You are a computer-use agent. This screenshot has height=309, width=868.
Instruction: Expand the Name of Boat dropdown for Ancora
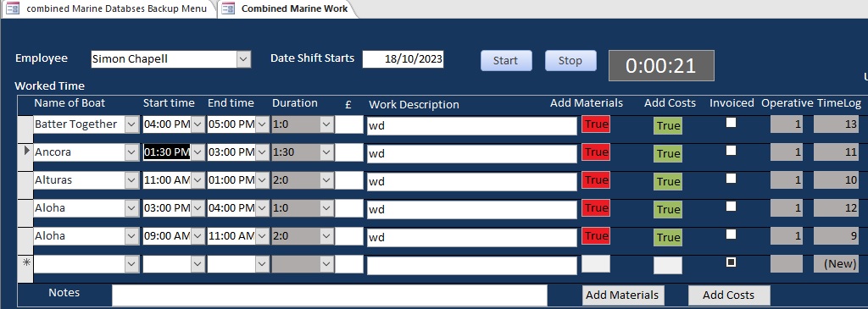pyautogui.click(x=131, y=152)
